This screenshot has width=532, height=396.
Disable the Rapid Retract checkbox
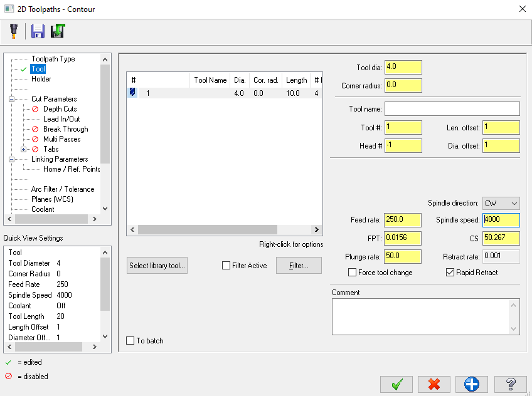(450, 271)
